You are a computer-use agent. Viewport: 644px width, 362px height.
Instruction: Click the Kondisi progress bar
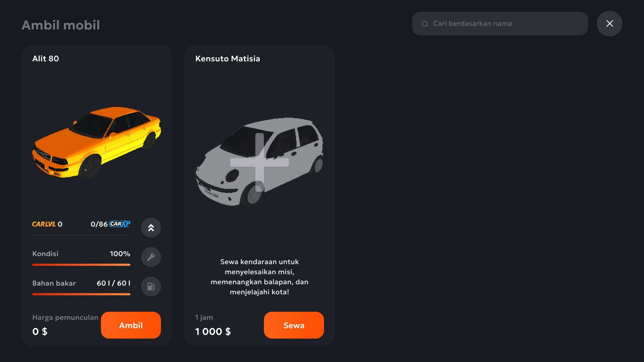81,265
